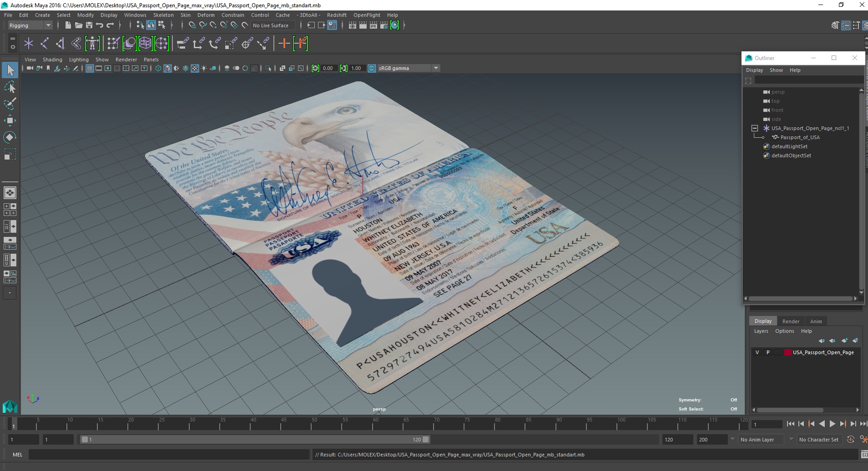Screen dimensions: 868x471
Task: Open the Rigging menu set dropdown
Action: [30, 25]
